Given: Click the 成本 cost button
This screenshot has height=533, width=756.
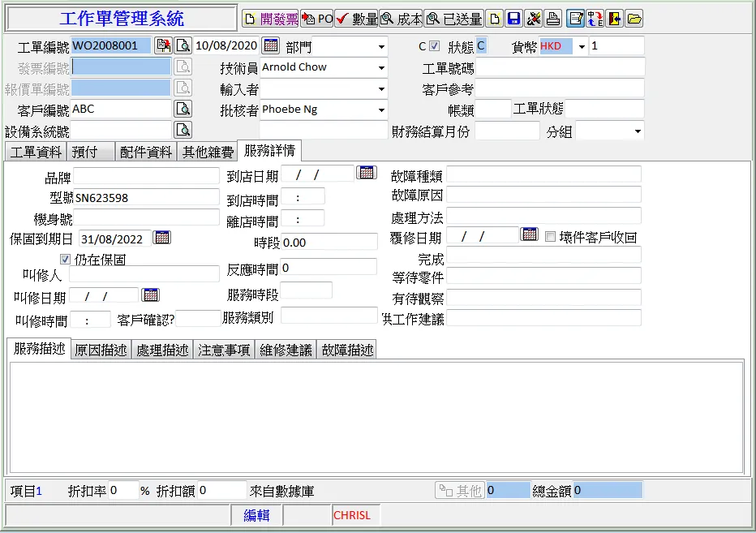Looking at the screenshot, I should [x=402, y=19].
